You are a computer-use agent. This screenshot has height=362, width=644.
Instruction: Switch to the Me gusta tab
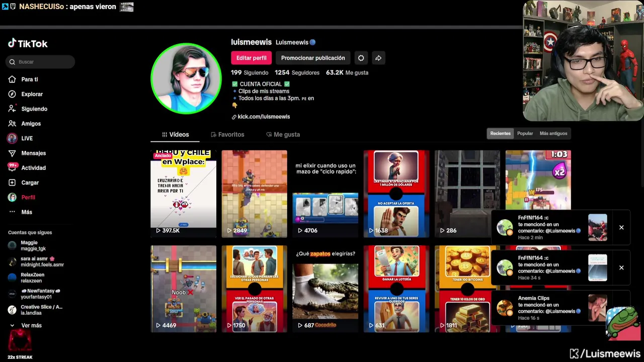pyautogui.click(x=283, y=134)
